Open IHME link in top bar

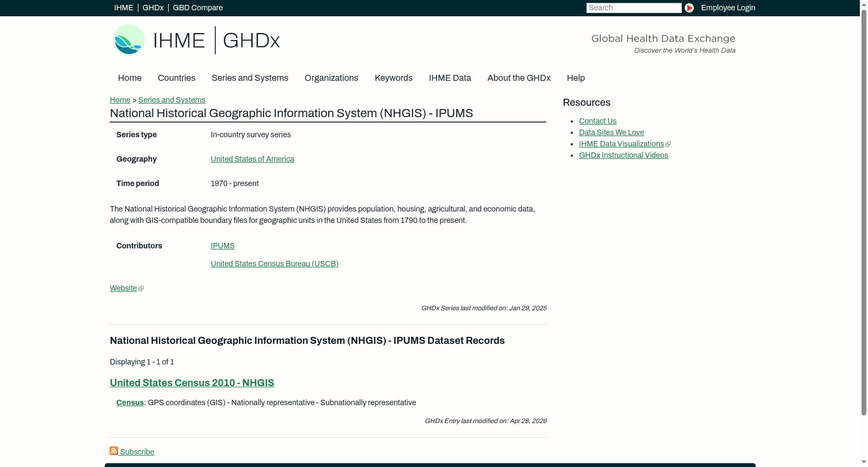(124, 8)
